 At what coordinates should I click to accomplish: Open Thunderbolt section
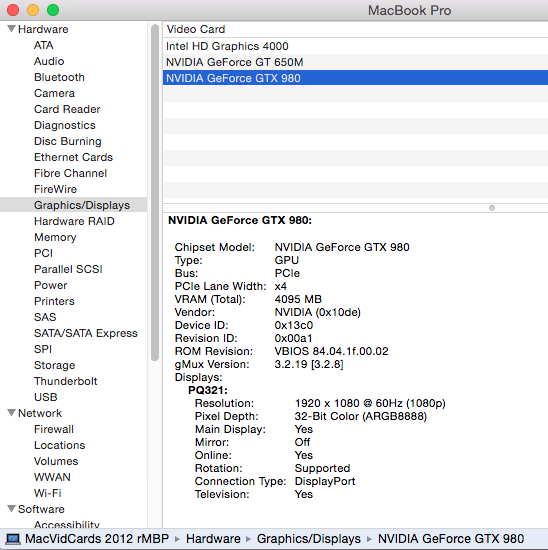pos(66,381)
